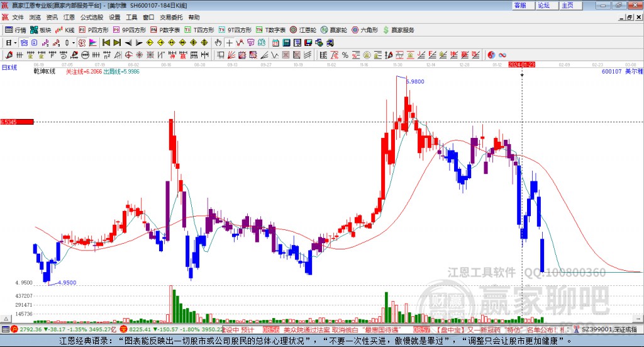Open the 交易委托 menu

pos(171,17)
